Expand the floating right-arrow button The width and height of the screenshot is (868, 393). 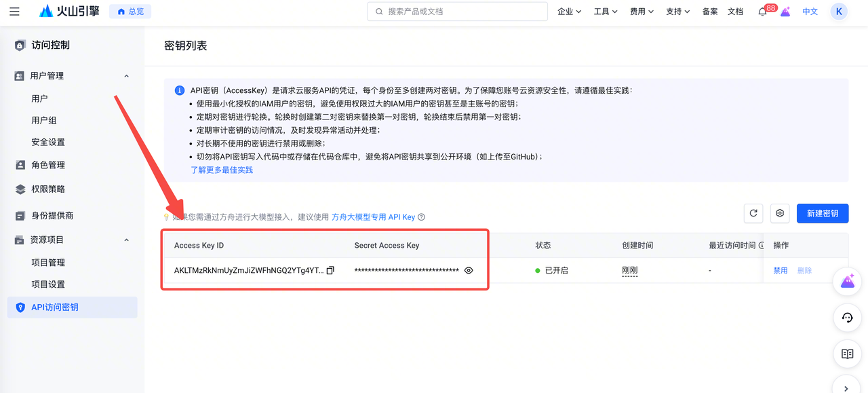pos(847,387)
